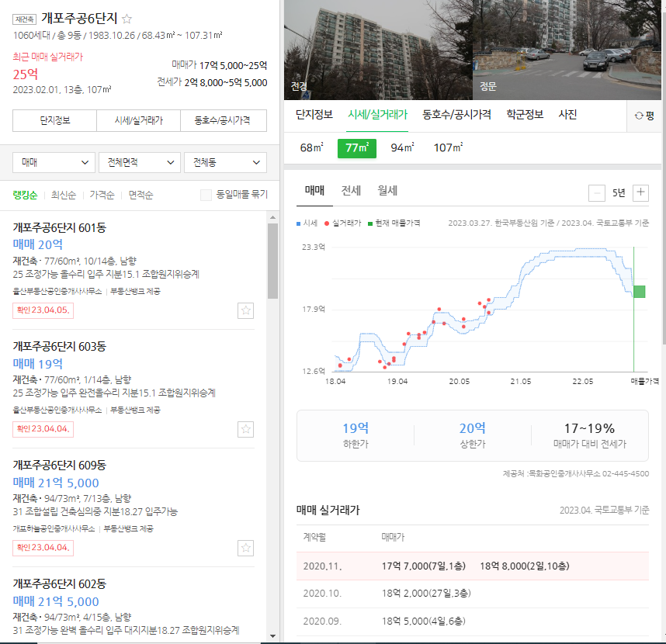Click the recent 25억 실거래가 price
666x644 pixels.
26,74
